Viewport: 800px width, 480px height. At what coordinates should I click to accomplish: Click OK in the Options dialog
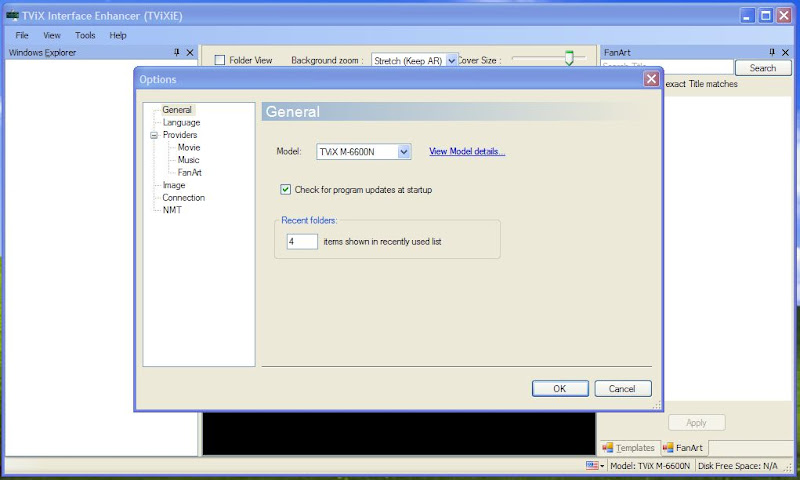click(x=560, y=388)
